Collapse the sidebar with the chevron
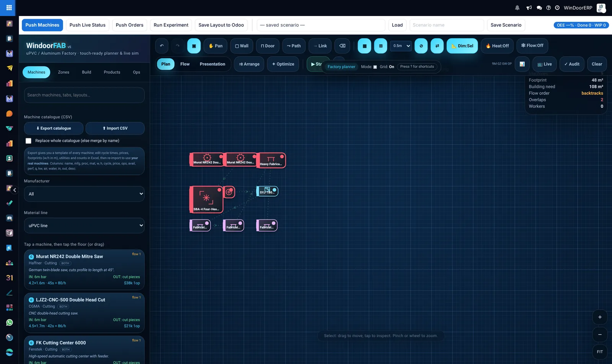This screenshot has height=364, width=612. [15, 190]
